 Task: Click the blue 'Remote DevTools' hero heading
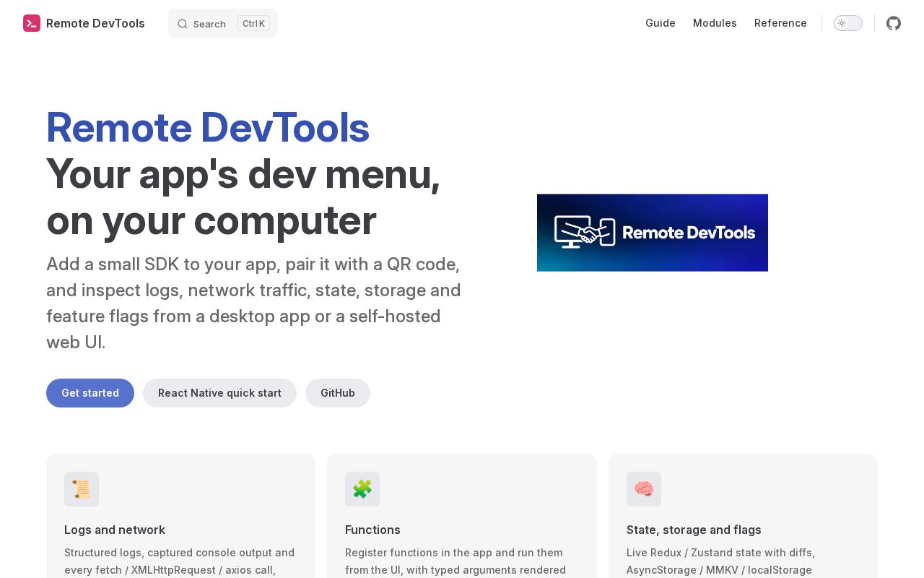tap(208, 127)
